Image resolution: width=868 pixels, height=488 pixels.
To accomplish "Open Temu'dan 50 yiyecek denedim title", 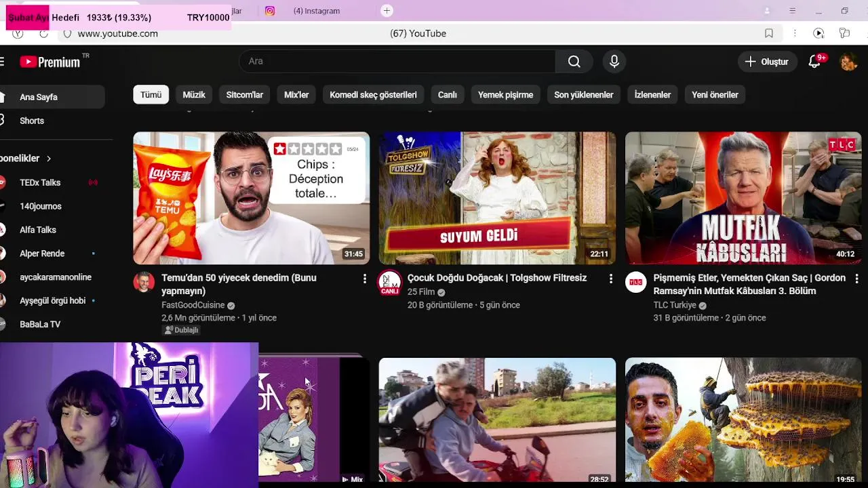I will pyautogui.click(x=239, y=284).
